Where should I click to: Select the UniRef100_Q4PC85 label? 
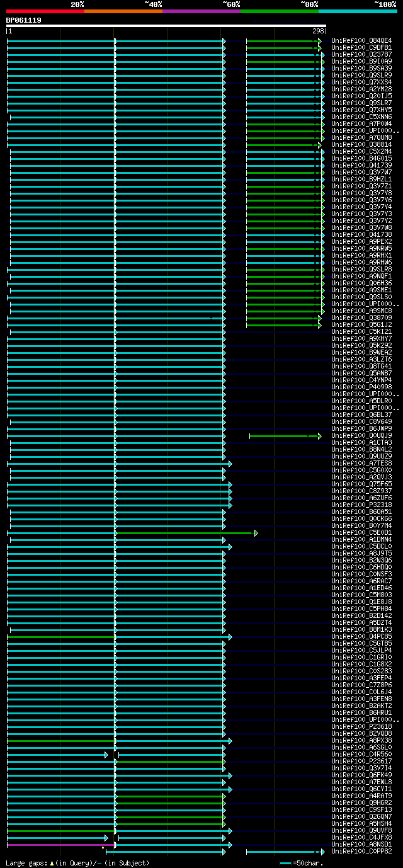361,636
